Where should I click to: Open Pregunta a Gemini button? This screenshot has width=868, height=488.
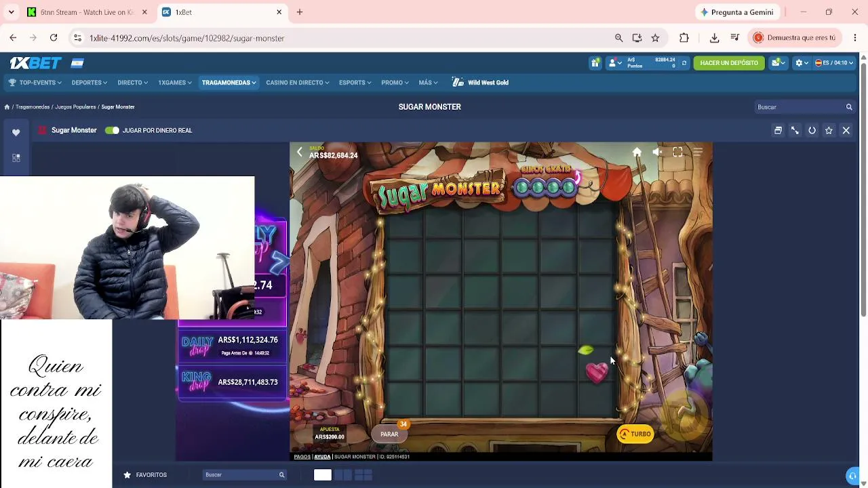pyautogui.click(x=737, y=12)
